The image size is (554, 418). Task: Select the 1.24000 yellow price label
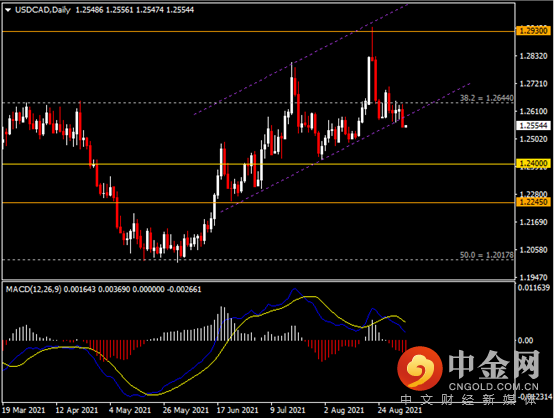click(534, 163)
